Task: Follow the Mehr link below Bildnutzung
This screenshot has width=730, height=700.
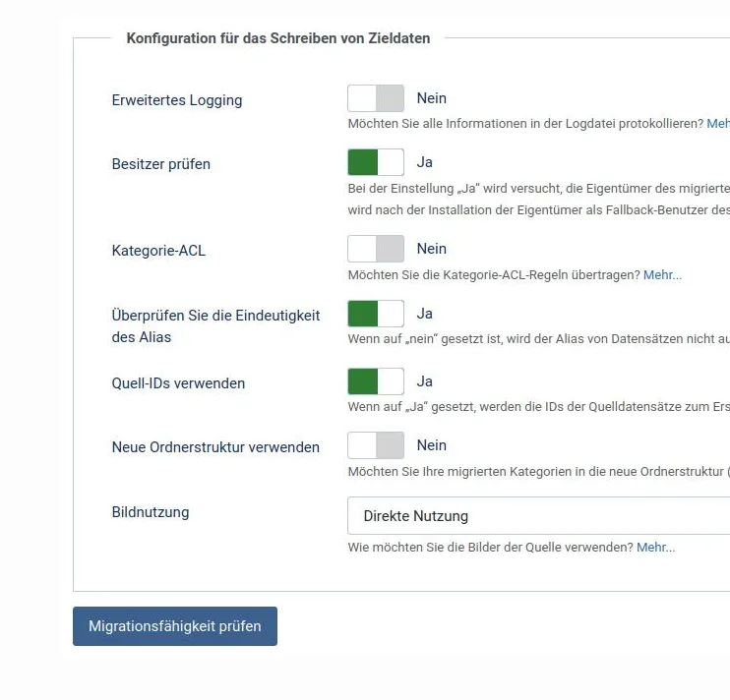Action: pos(655,548)
